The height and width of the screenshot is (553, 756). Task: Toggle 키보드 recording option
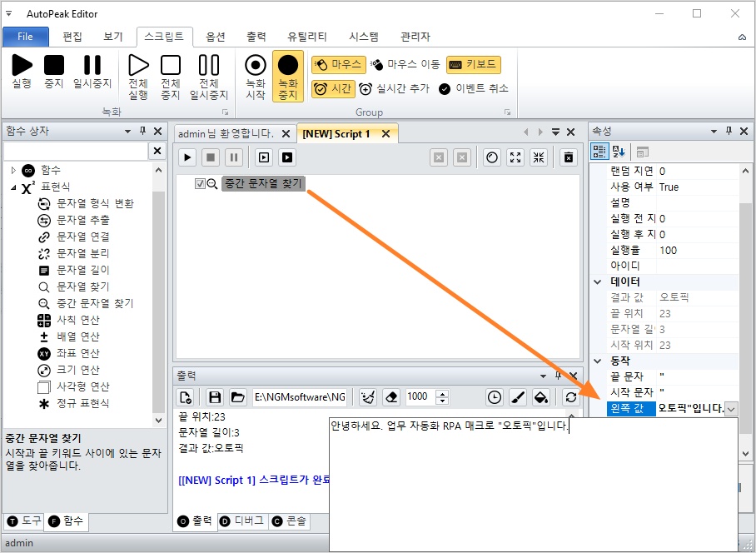tap(474, 64)
